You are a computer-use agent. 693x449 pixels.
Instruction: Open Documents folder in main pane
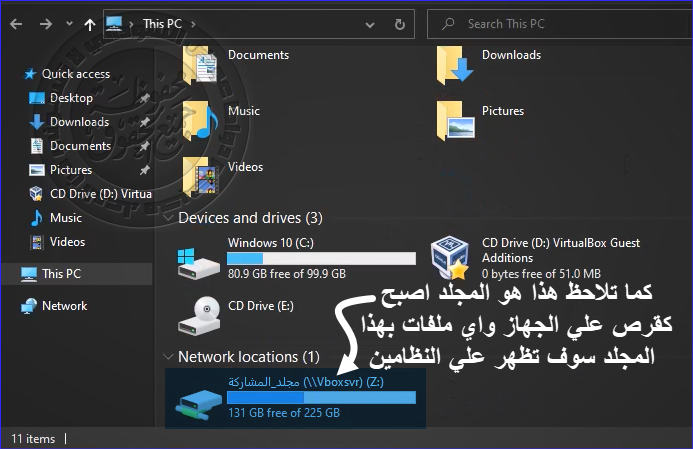[200, 64]
